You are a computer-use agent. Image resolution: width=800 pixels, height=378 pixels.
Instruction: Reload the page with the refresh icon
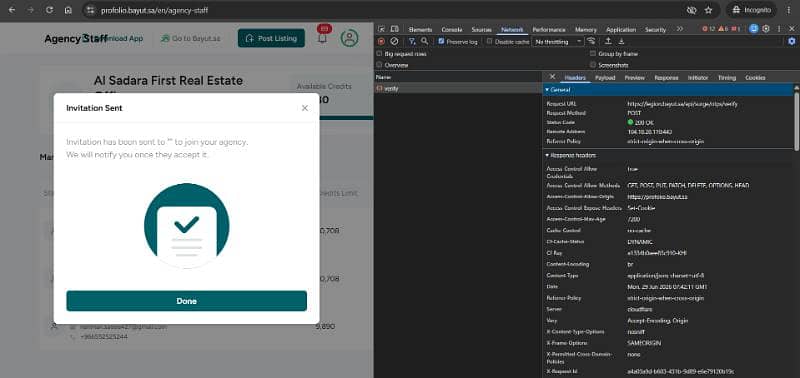click(x=49, y=10)
